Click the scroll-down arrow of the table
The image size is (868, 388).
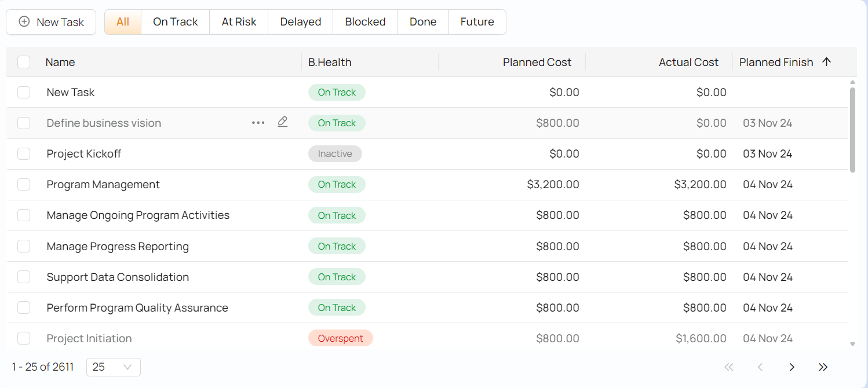click(x=852, y=344)
